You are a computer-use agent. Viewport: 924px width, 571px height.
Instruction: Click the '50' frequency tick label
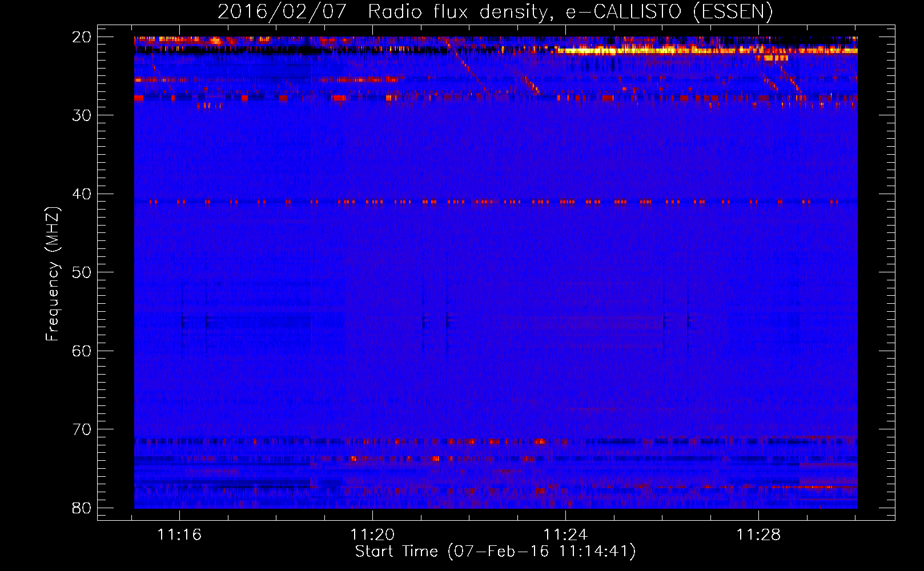[x=82, y=272]
